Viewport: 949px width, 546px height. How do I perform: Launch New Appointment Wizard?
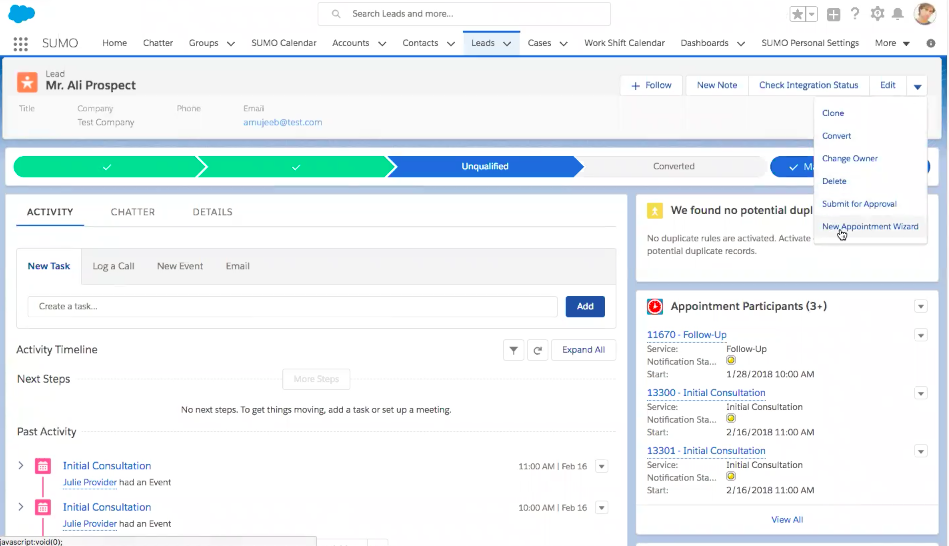(870, 226)
